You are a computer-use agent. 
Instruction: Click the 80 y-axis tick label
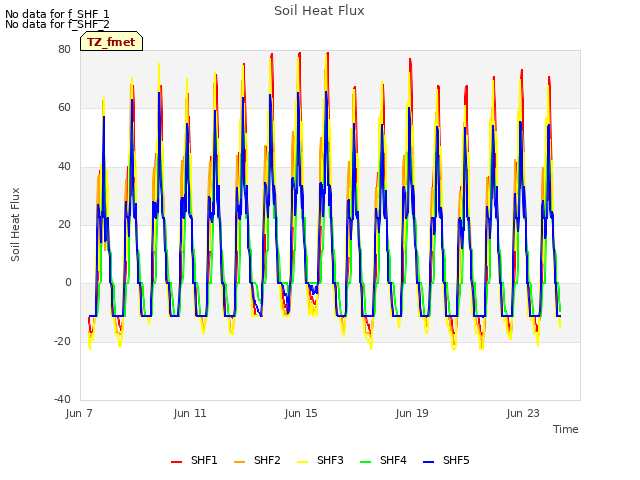pyautogui.click(x=64, y=49)
